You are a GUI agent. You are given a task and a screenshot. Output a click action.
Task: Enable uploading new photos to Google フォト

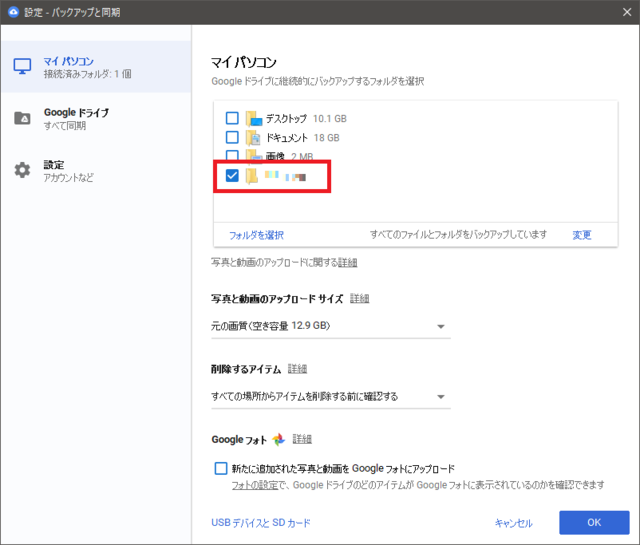221,468
